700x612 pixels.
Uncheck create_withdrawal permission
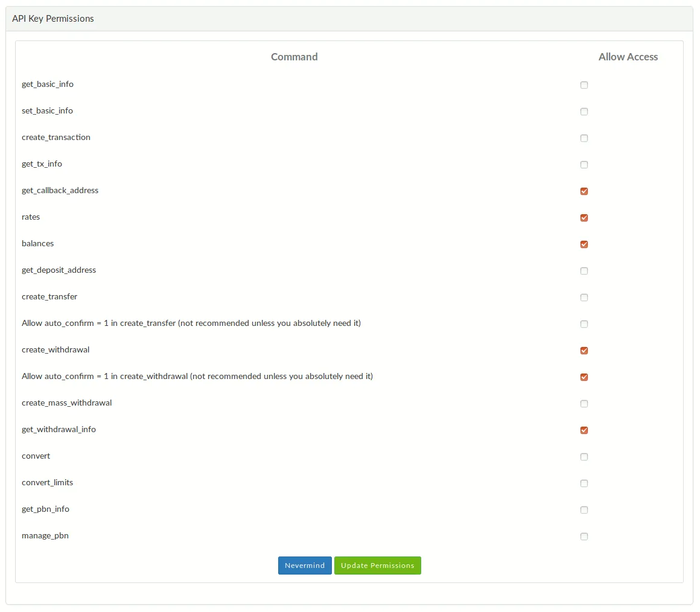click(584, 351)
